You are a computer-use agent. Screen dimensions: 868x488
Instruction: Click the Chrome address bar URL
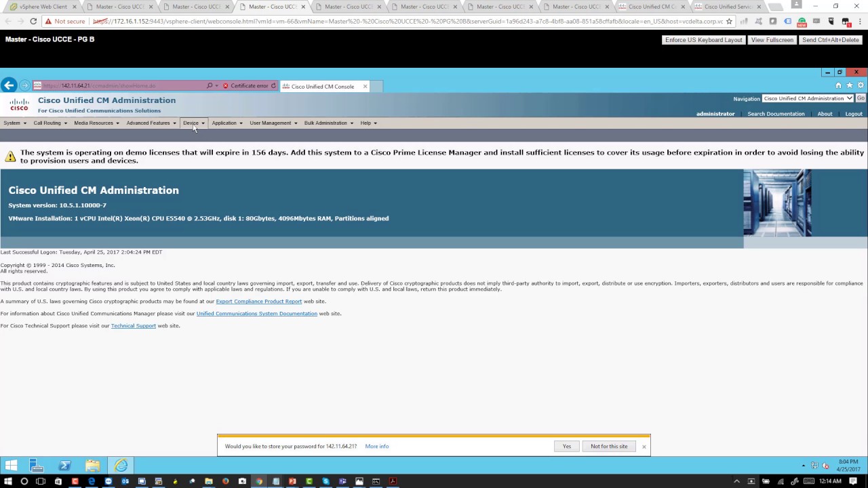[407, 21]
